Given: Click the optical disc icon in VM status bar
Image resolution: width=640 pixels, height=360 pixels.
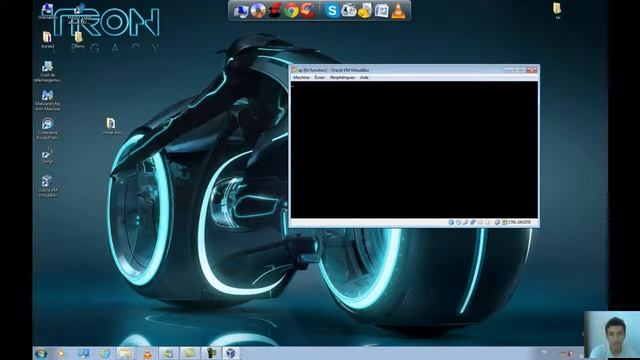Looking at the screenshot, I should (x=458, y=222).
